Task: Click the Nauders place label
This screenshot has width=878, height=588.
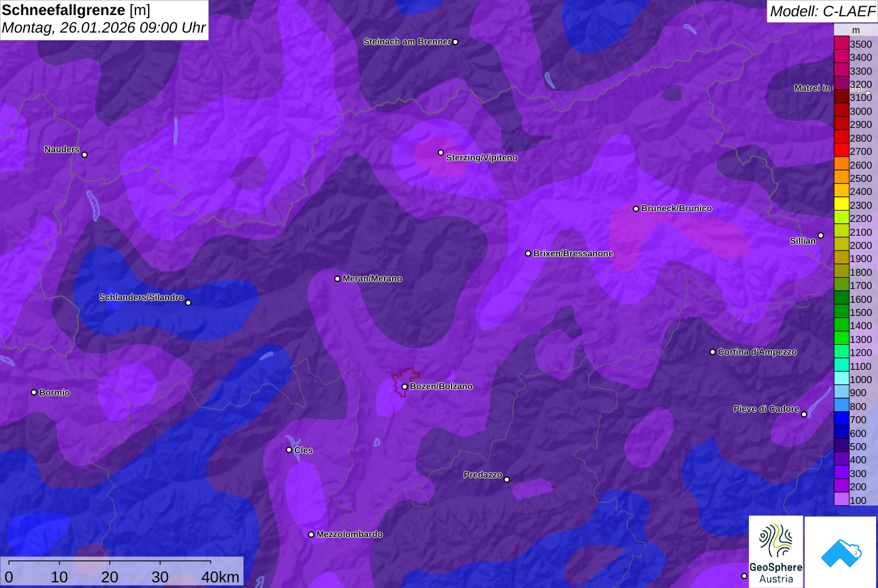Action: click(x=62, y=149)
